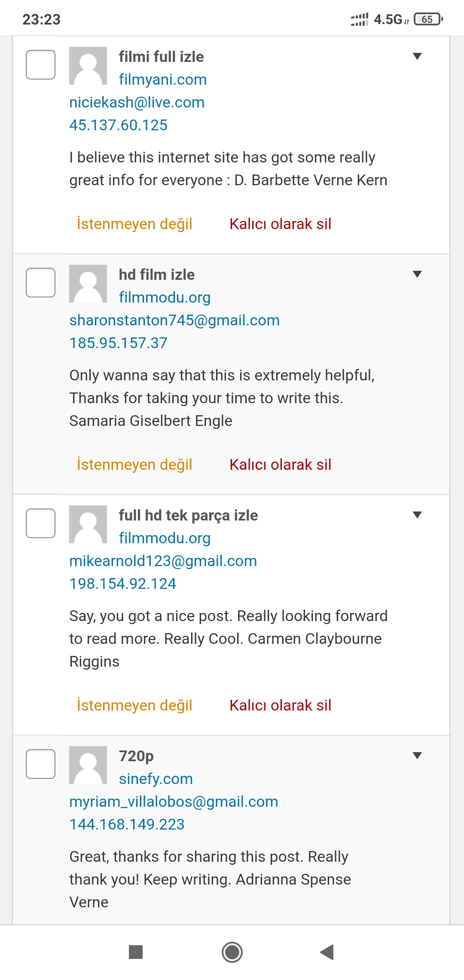The image size is (464, 980).
Task: Tap the avatar of the '720p' commenter
Action: click(88, 765)
